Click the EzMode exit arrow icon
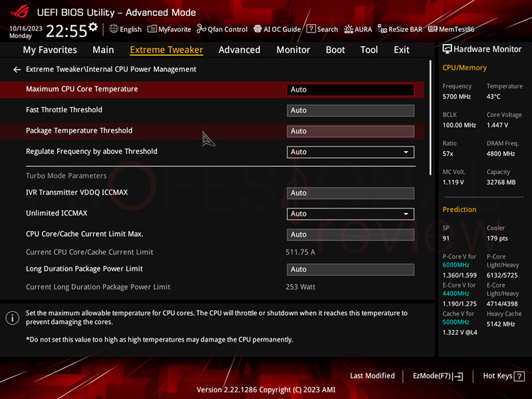 (458, 376)
